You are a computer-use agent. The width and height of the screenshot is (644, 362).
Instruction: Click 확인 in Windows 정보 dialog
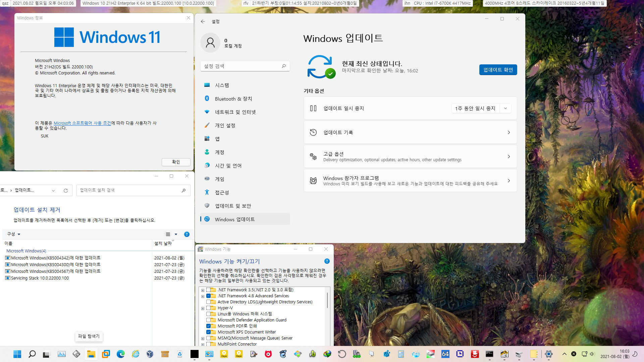[176, 162]
